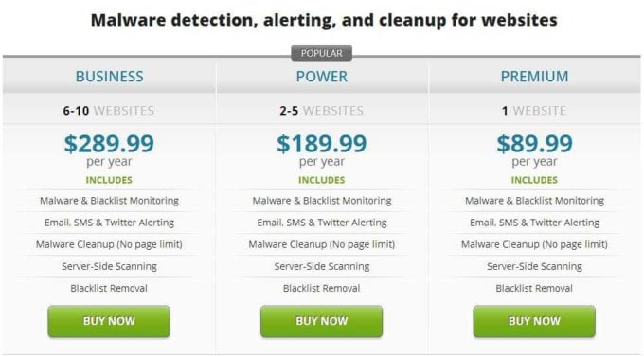Click Buy Now for the Business plan
Image resolution: width=644 pixels, height=356 pixels.
(109, 321)
